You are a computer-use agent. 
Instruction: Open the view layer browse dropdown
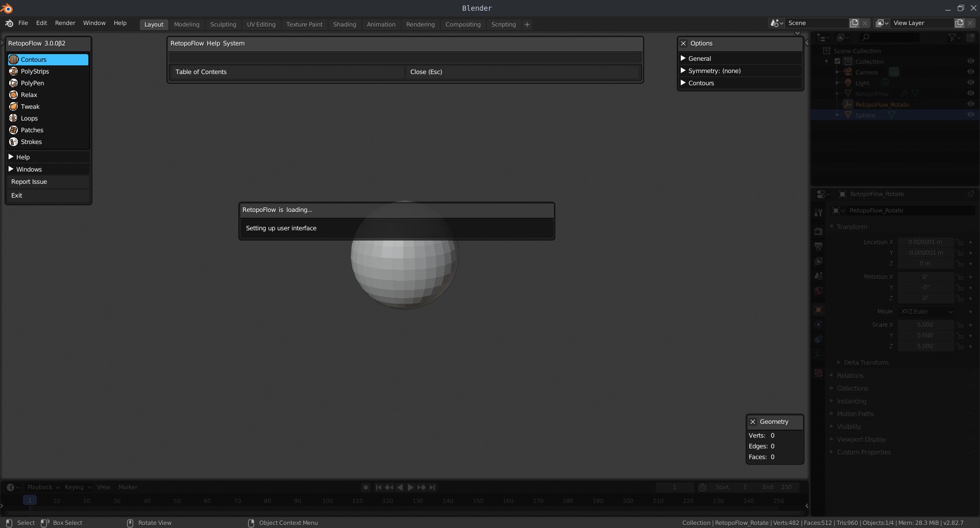click(x=883, y=23)
